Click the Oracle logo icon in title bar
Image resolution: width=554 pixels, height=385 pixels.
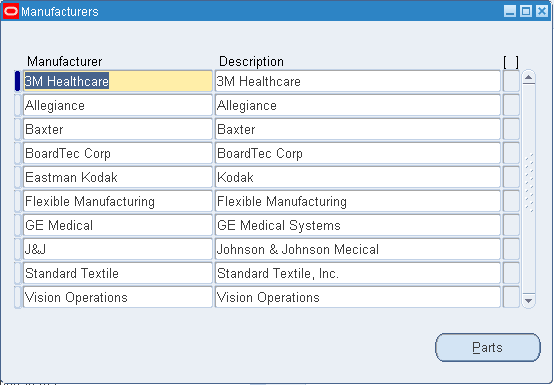[x=11, y=11]
